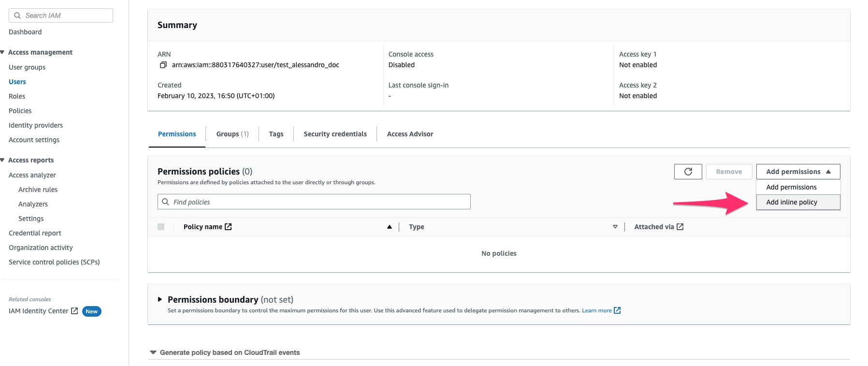868x366 pixels.
Task: Navigate to User groups
Action: pyautogui.click(x=27, y=67)
